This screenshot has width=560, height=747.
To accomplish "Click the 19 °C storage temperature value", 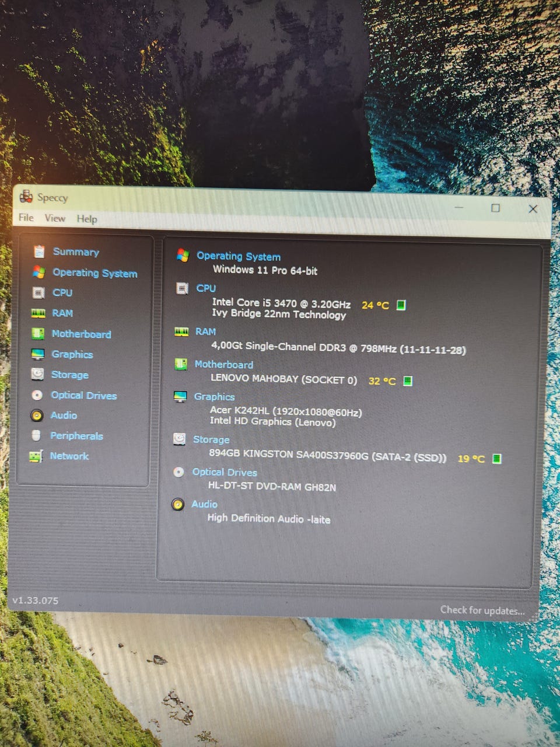I will click(471, 459).
